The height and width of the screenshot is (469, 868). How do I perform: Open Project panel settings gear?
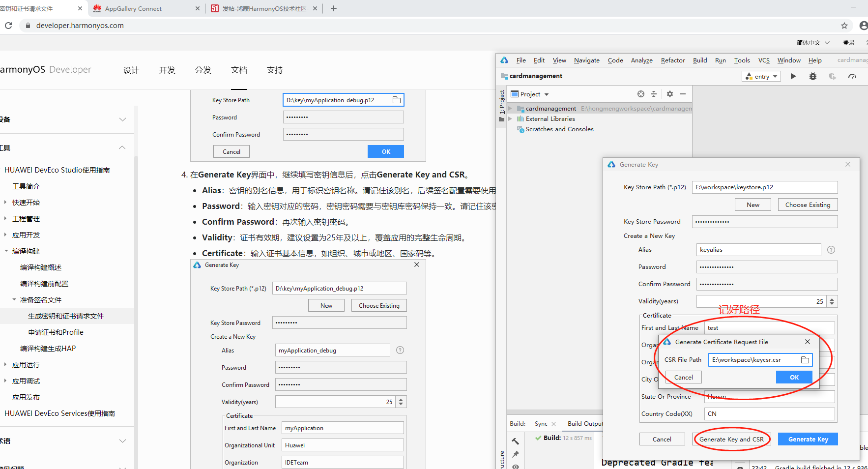pyautogui.click(x=669, y=94)
